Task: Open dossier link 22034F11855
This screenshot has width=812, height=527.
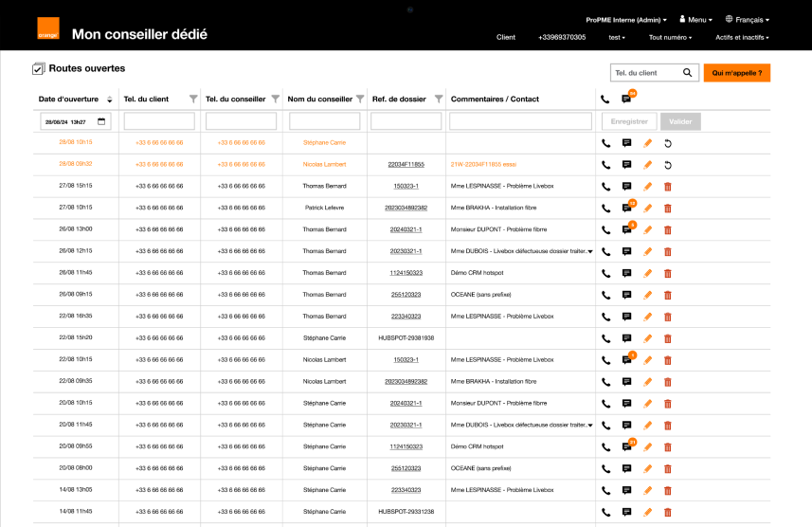Action: click(x=406, y=164)
